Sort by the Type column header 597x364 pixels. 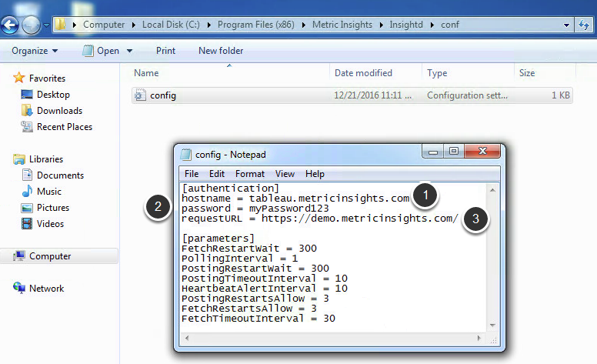(x=437, y=73)
